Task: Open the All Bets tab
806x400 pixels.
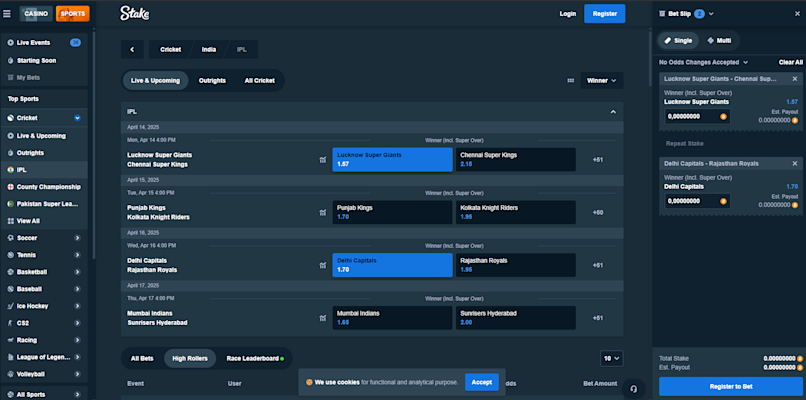Action: pos(142,358)
